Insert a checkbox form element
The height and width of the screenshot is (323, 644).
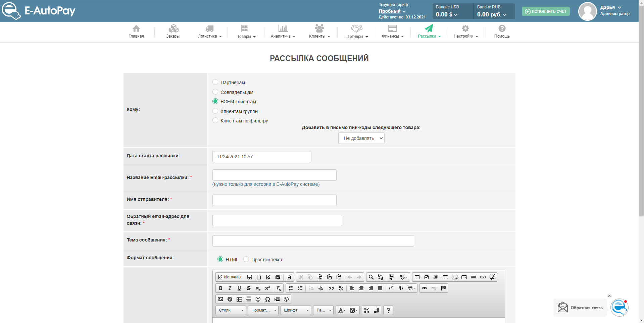(427, 277)
